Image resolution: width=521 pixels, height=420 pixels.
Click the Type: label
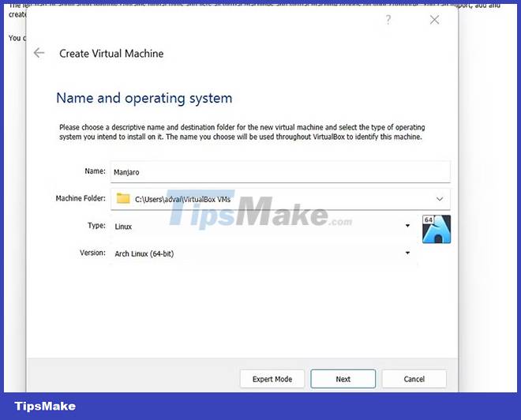tap(96, 226)
